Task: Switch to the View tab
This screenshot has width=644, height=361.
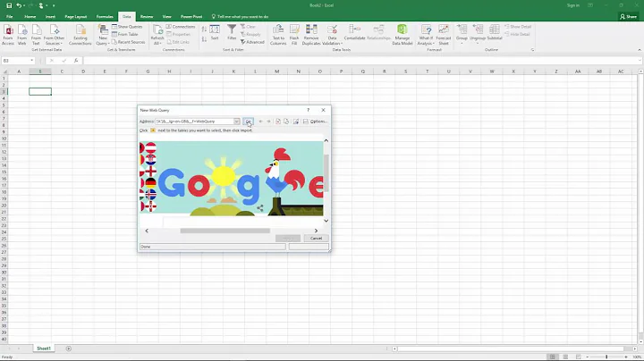Action: [166, 17]
